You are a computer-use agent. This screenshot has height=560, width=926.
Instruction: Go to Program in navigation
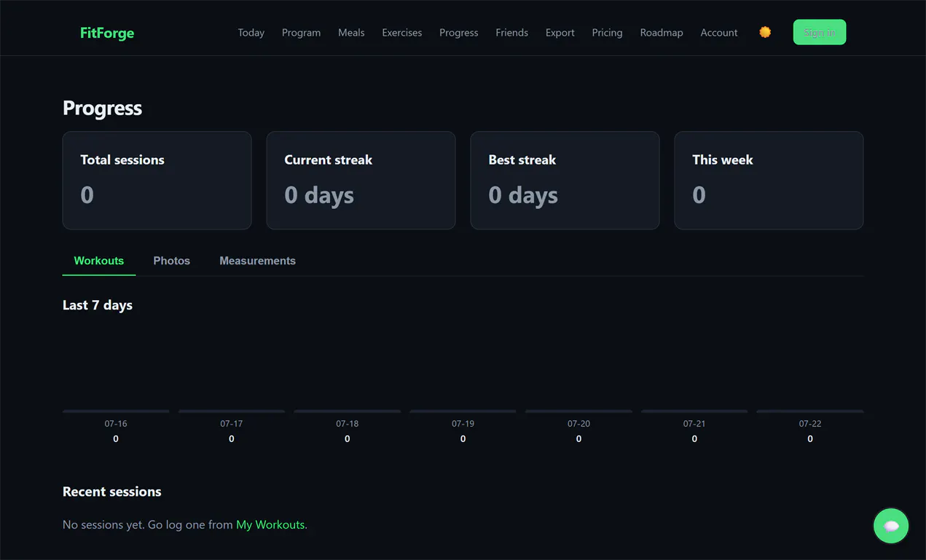pyautogui.click(x=301, y=33)
